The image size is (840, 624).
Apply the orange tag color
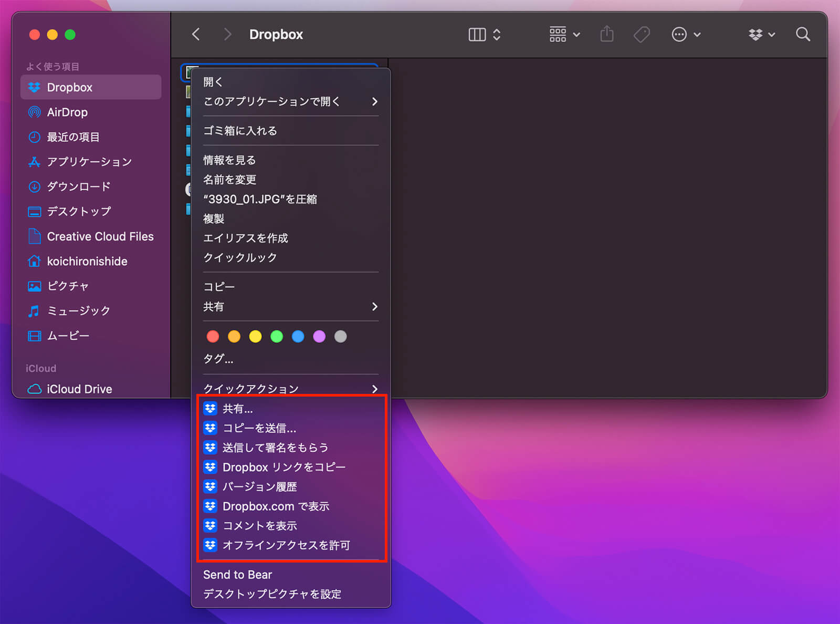234,336
